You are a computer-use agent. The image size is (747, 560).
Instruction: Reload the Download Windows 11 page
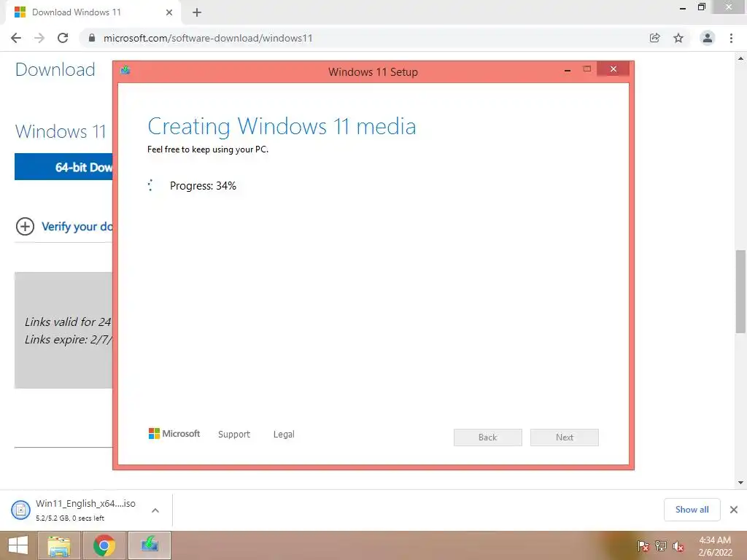63,38
